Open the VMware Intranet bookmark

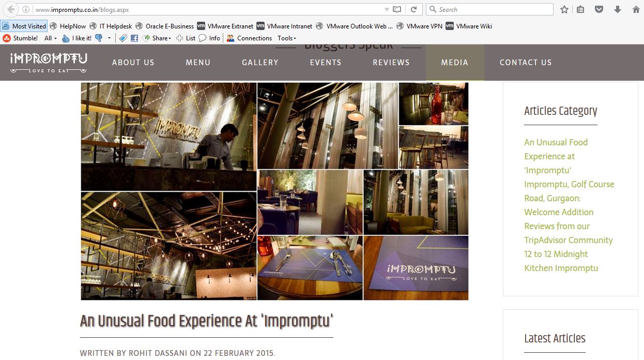point(285,26)
